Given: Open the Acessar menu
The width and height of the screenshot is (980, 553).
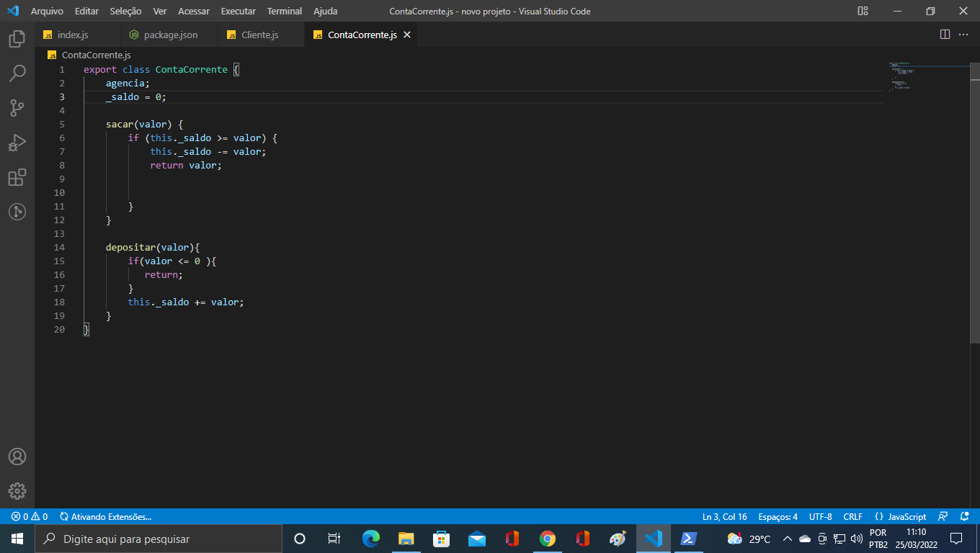Looking at the screenshot, I should point(194,11).
